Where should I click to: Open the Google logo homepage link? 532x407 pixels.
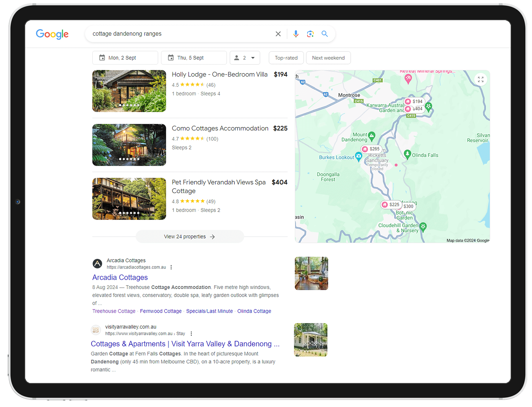pos(52,34)
